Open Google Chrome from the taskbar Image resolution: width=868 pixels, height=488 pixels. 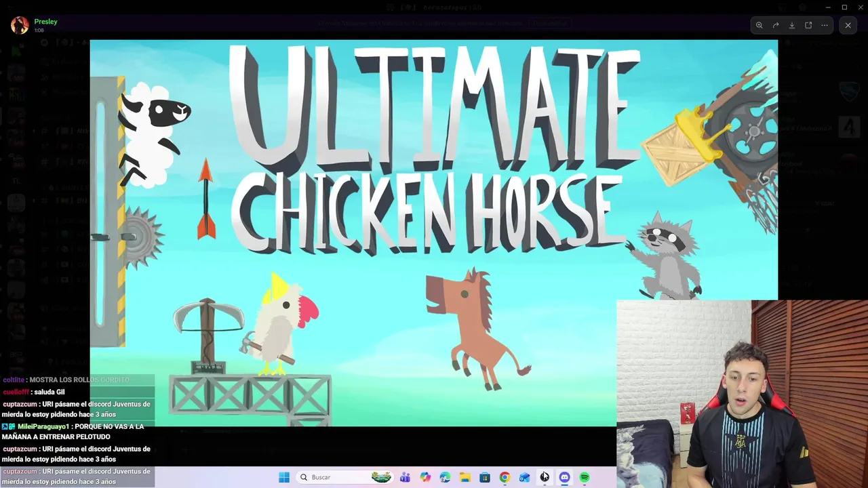pyautogui.click(x=505, y=477)
